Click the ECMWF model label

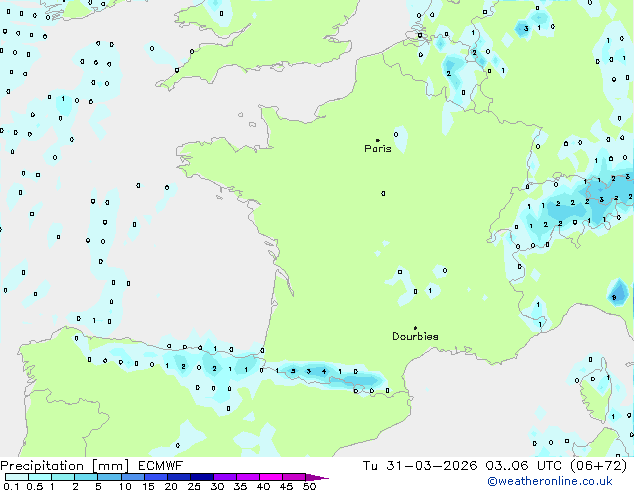[x=161, y=466]
